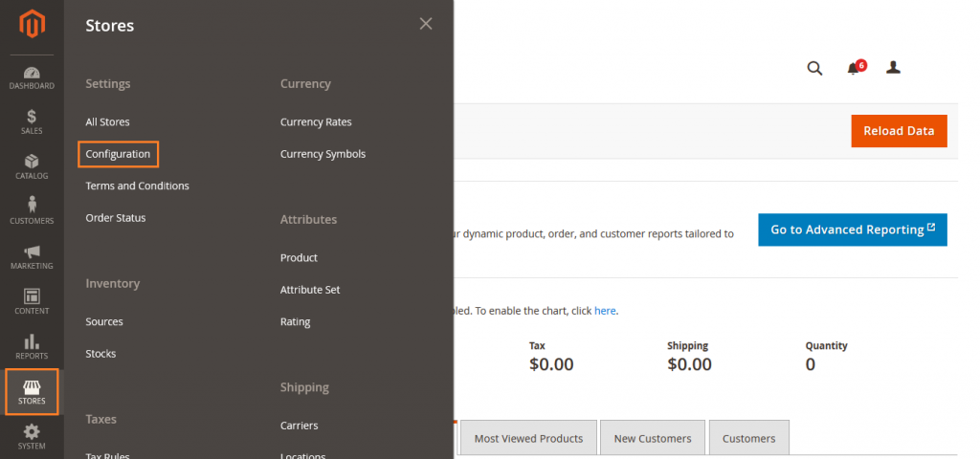Switch to Customers tab

click(748, 438)
